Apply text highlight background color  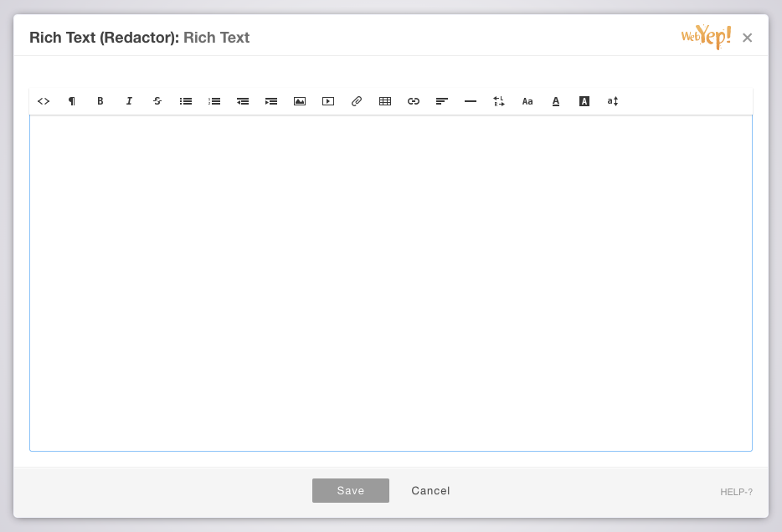[584, 101]
